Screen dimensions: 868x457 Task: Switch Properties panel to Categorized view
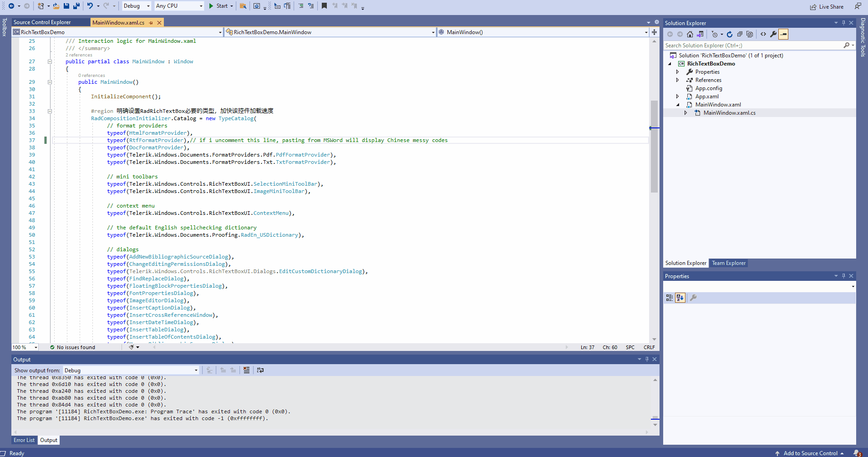pyautogui.click(x=670, y=298)
